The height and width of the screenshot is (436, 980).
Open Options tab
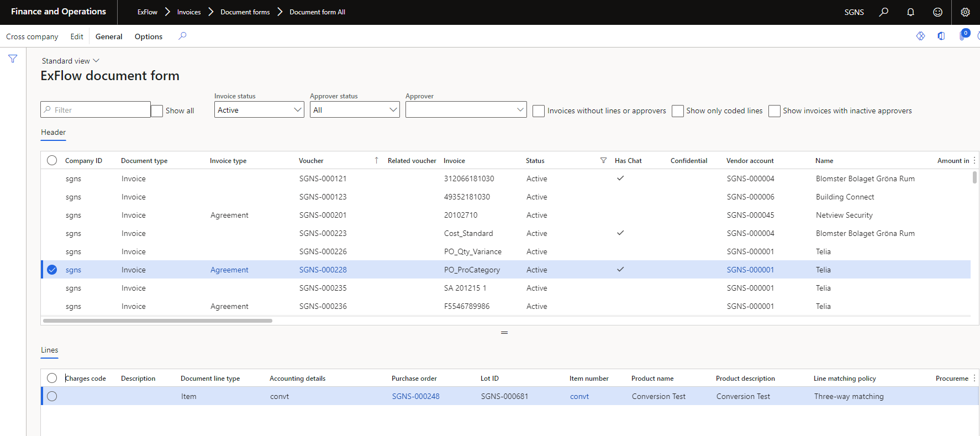pos(149,36)
